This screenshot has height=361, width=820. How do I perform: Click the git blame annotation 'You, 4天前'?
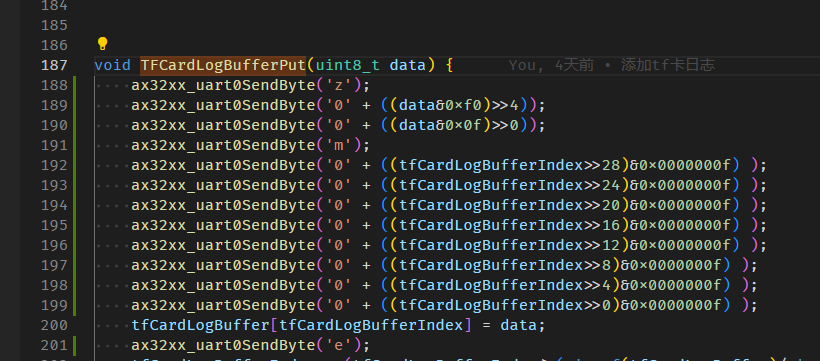551,65
